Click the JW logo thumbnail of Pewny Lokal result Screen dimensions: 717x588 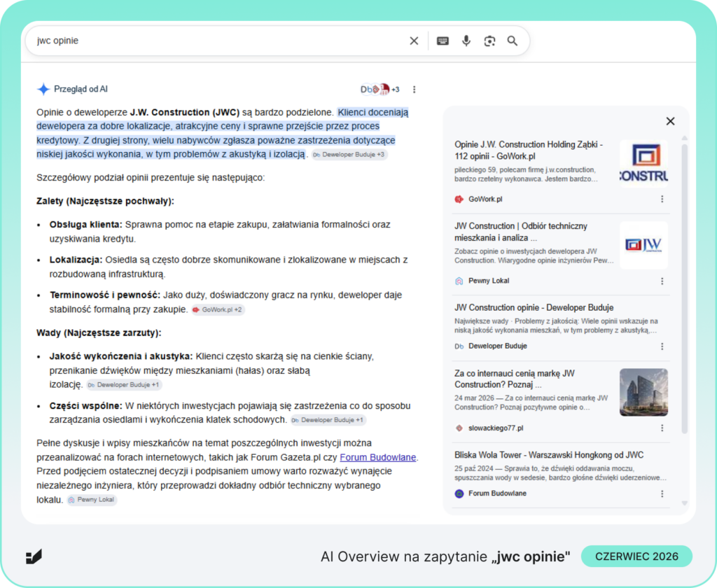[643, 245]
